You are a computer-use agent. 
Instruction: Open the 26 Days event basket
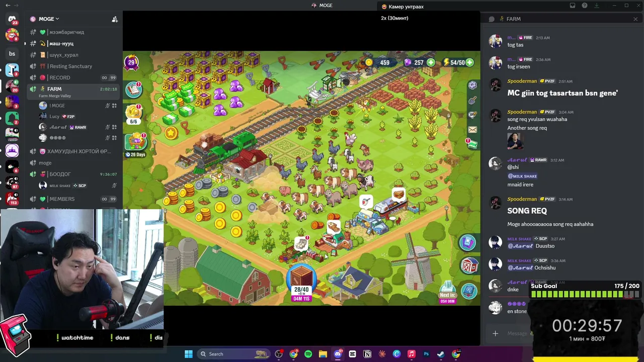pyautogui.click(x=136, y=145)
